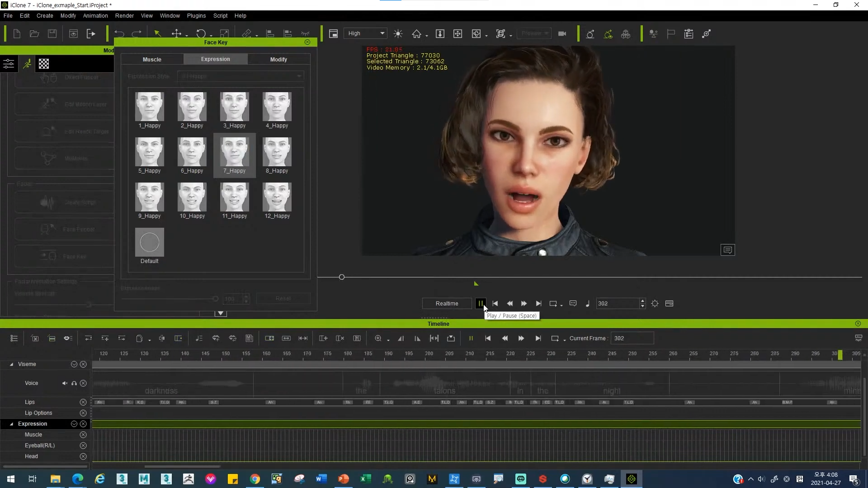868x488 pixels.
Task: Open the Animation menu
Action: (x=95, y=16)
